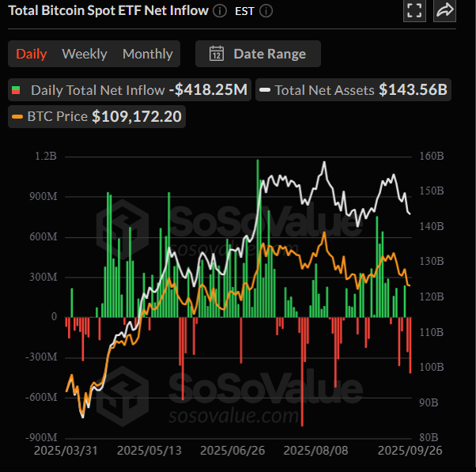Click the deepest red outflow bar in August
Image resolution: width=476 pixels, height=472 pixels.
(x=303, y=370)
